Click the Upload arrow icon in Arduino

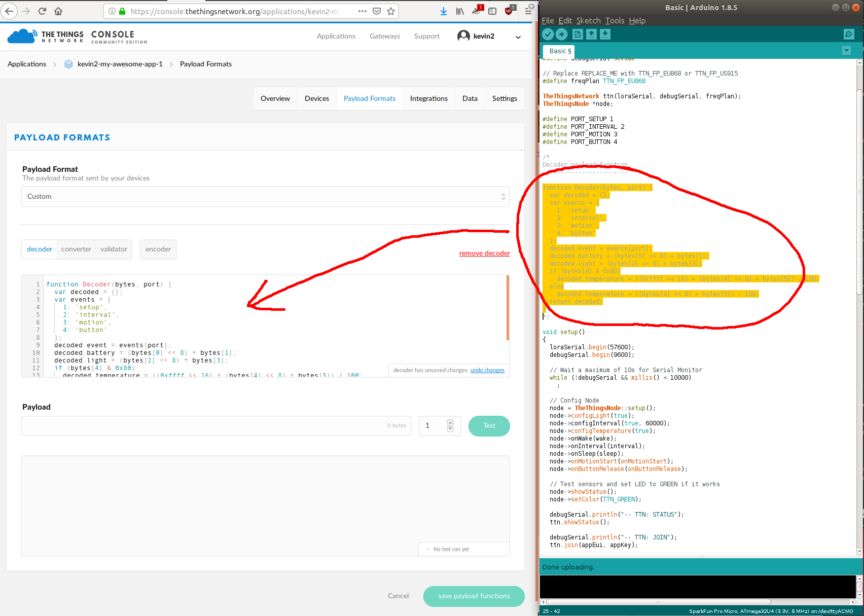point(562,34)
